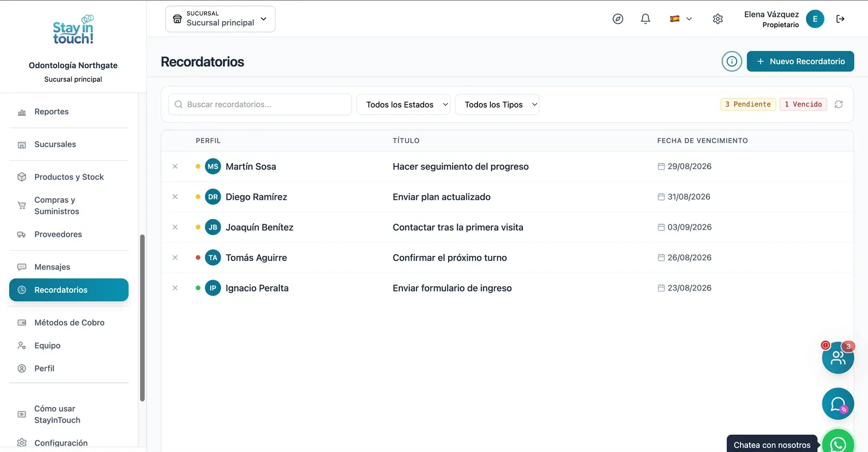Open the AI chat assistant bubble
This screenshot has width=868, height=452.
pyautogui.click(x=838, y=404)
